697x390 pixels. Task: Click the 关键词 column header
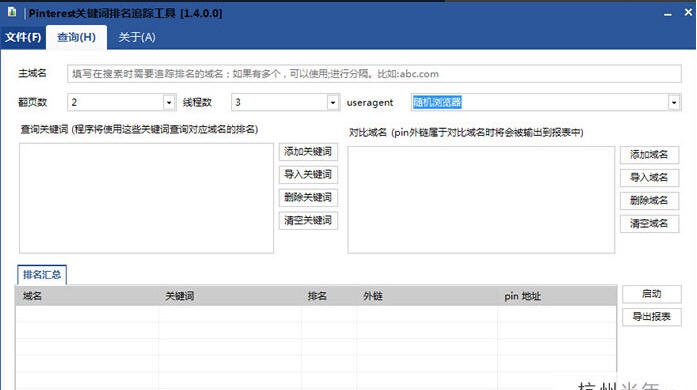pos(230,296)
